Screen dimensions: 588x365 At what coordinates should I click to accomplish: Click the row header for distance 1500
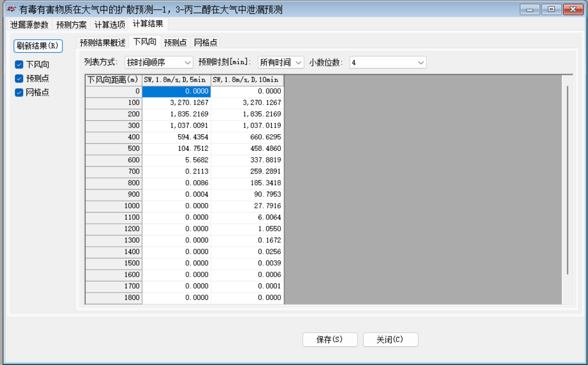pyautogui.click(x=114, y=263)
